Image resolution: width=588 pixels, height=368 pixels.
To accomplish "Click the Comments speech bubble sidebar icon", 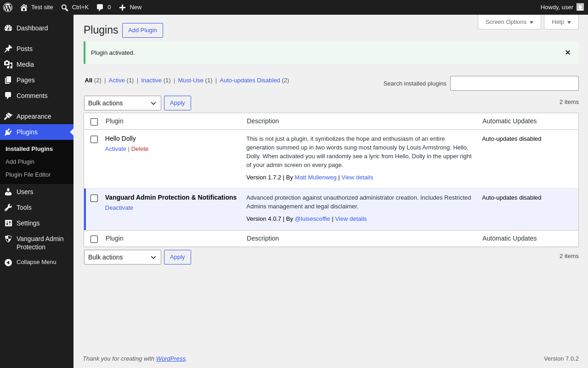I will [x=8, y=96].
